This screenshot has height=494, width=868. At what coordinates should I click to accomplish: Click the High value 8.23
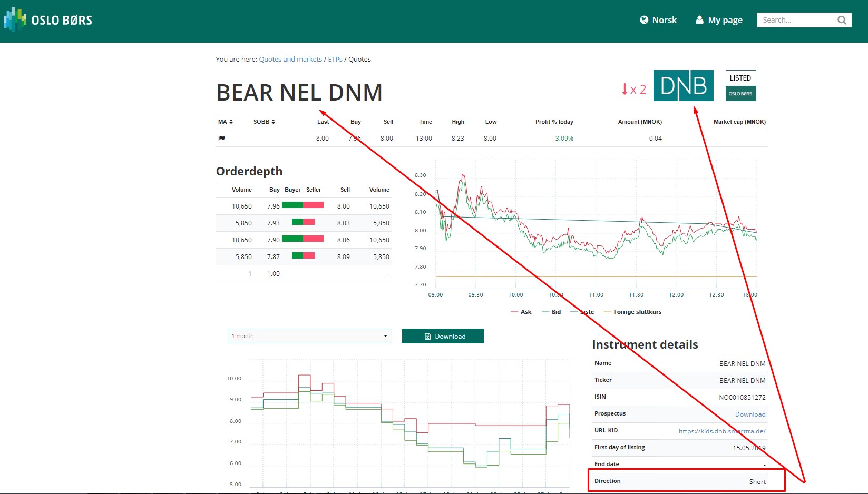(x=458, y=139)
